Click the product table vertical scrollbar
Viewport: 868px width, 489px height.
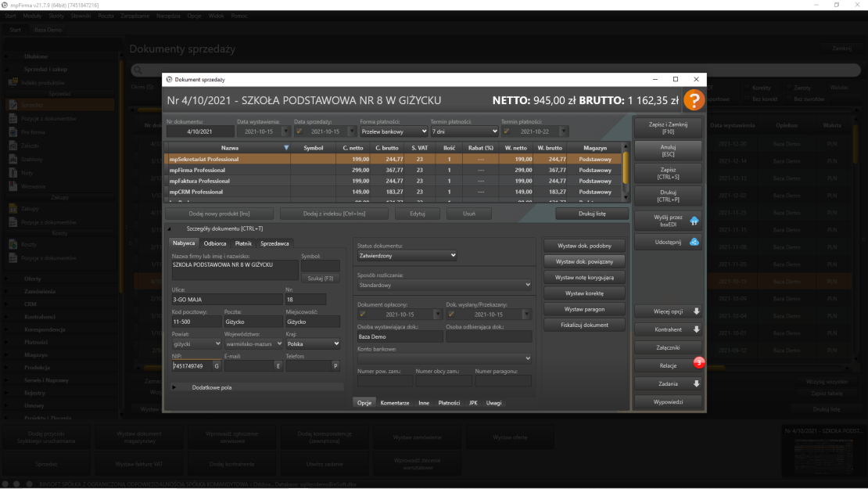625,168
